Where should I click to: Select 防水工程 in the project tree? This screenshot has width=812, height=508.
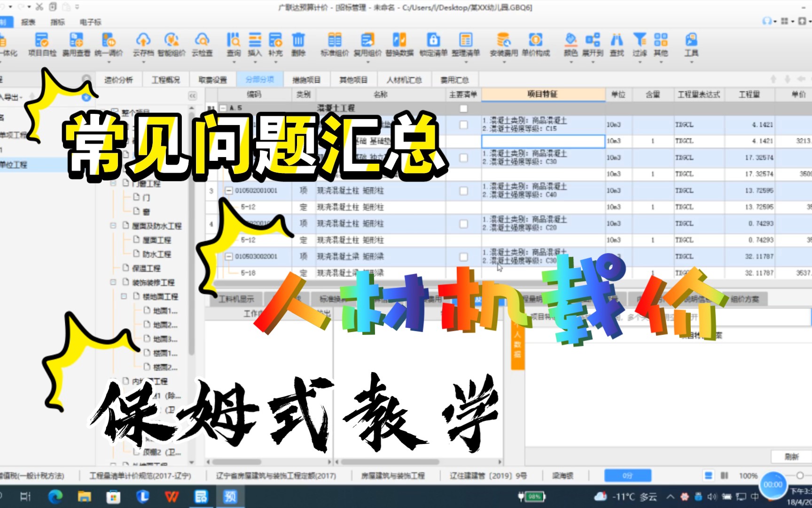156,254
